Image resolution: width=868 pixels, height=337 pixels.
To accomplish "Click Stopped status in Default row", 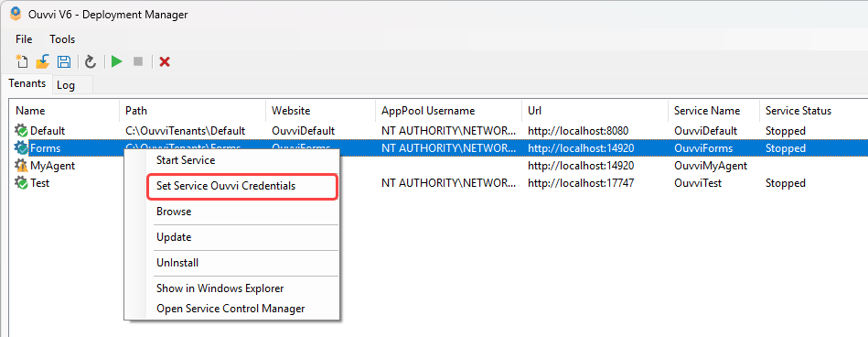I will tap(785, 131).
